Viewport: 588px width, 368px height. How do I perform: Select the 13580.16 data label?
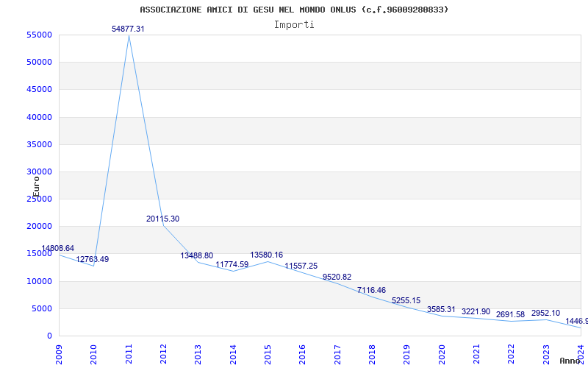[x=267, y=255]
